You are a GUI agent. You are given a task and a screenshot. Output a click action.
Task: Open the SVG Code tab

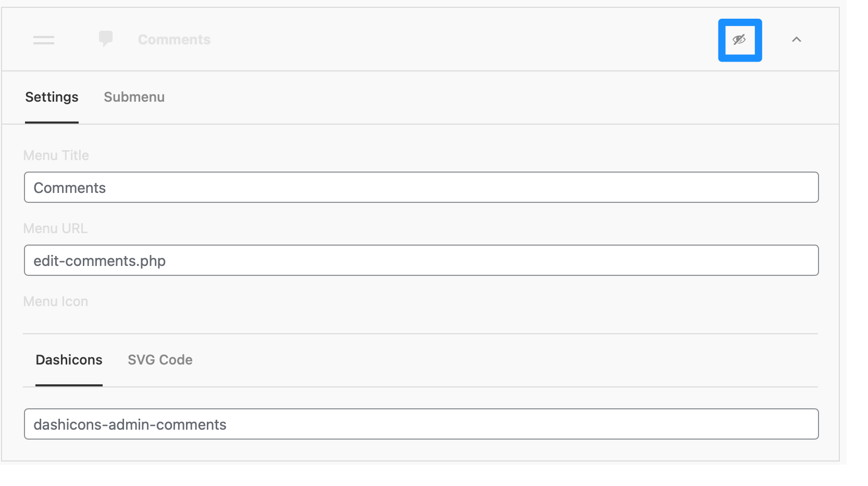point(160,360)
